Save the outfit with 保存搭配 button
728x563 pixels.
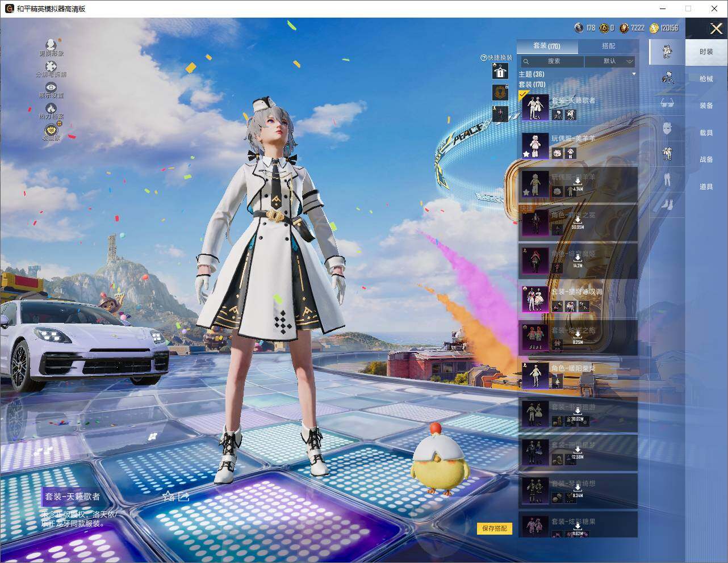pos(495,528)
